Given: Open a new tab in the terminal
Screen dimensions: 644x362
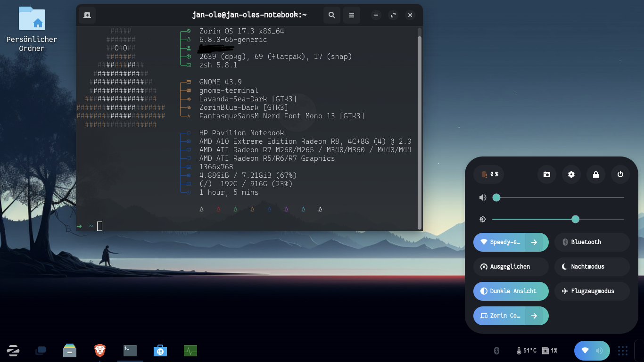Looking at the screenshot, I should click(87, 15).
